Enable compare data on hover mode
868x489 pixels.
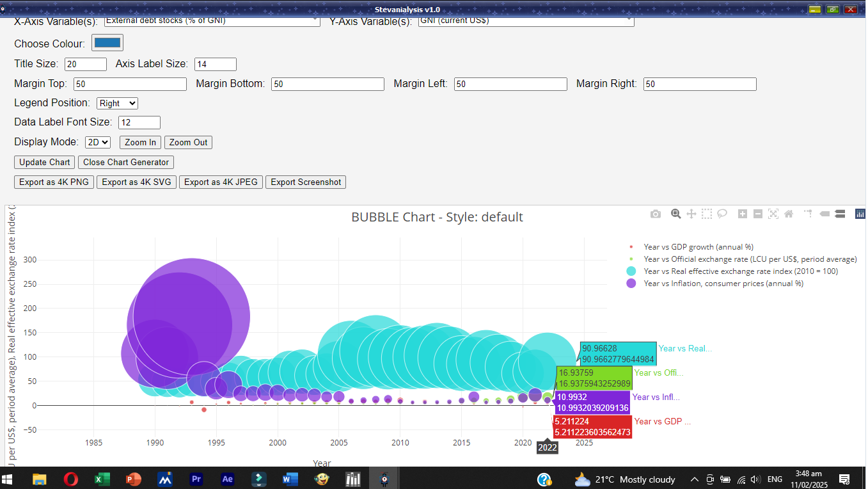(840, 214)
